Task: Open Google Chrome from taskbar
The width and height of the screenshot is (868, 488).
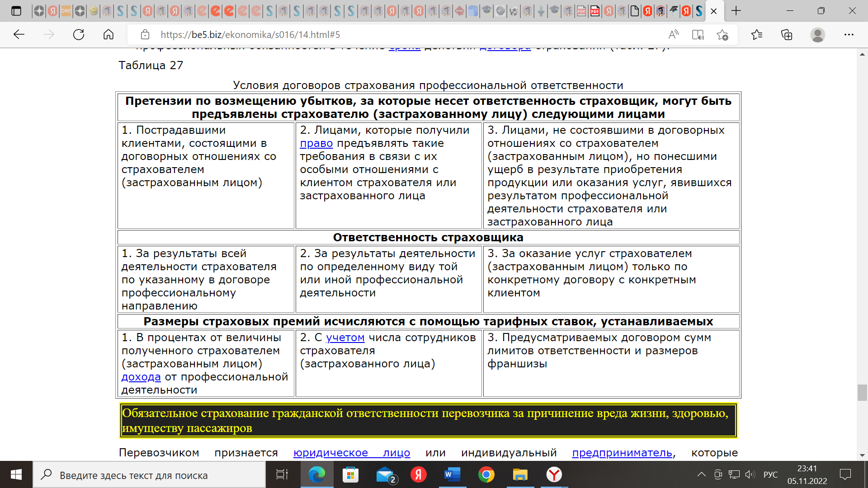Action: coord(486,474)
